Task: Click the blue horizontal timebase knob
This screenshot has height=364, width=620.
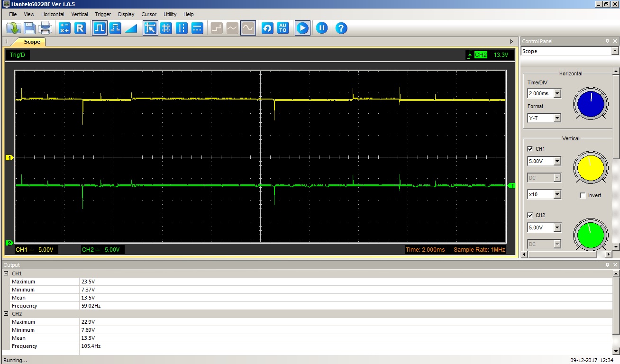Action: click(590, 103)
